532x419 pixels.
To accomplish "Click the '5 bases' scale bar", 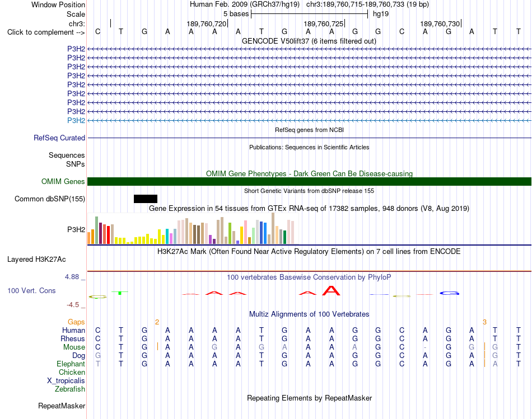I will click(310, 14).
